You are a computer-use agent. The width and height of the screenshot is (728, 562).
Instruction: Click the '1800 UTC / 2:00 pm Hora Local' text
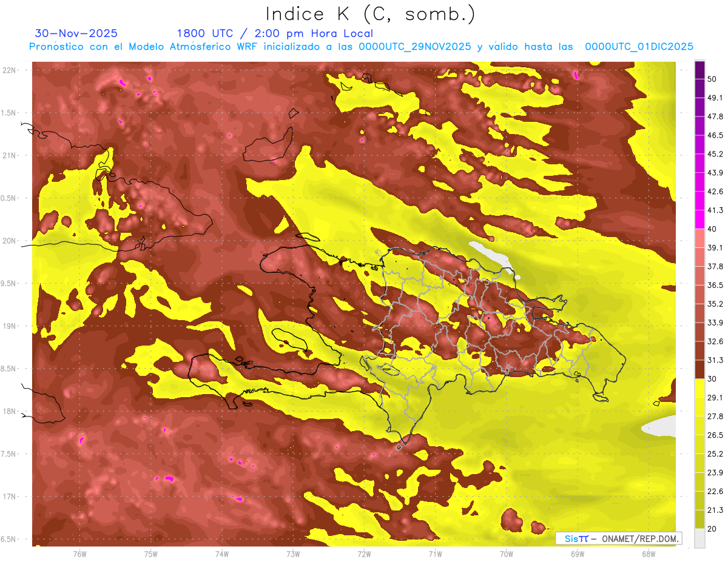point(275,33)
